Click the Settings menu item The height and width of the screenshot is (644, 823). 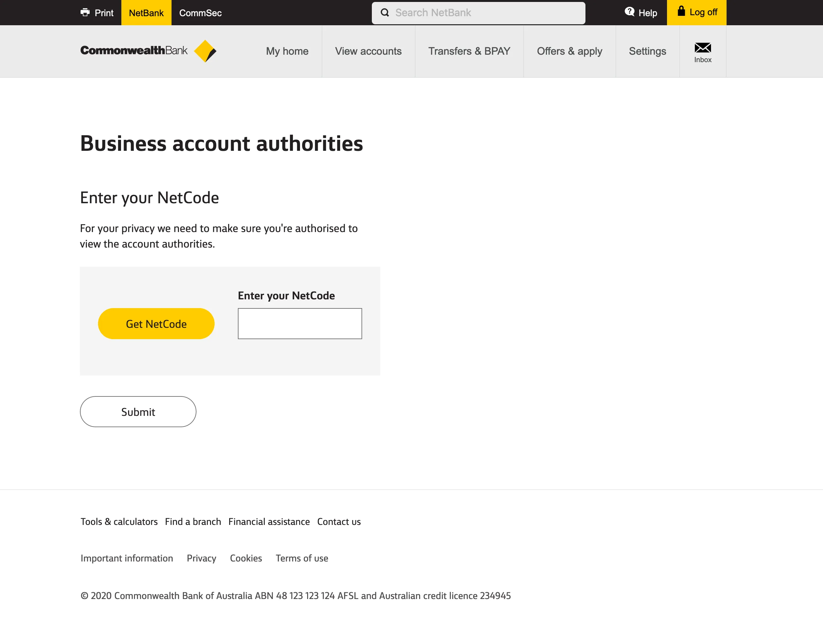coord(647,51)
